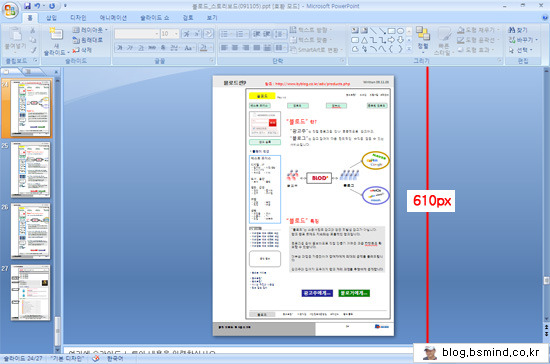Click the 한국어 language status
This screenshot has width=550, height=364.
coord(115,358)
